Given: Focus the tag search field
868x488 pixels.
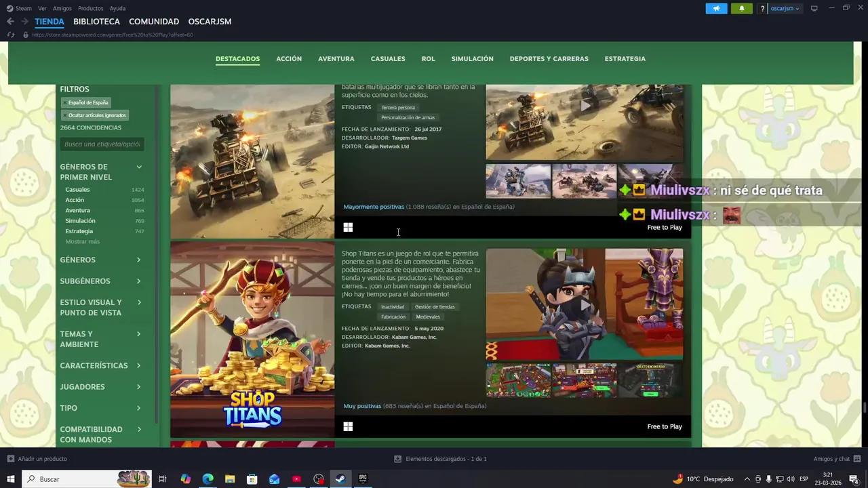Looking at the screenshot, I should click(x=102, y=144).
